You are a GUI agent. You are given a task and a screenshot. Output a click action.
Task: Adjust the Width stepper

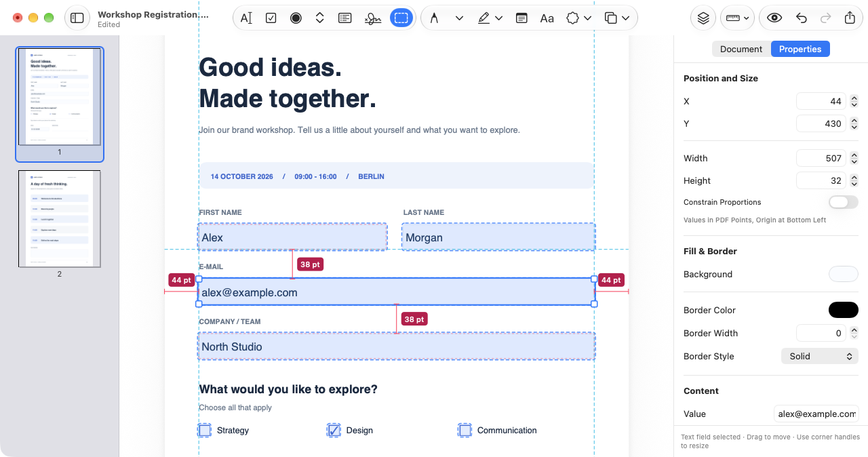click(x=854, y=158)
